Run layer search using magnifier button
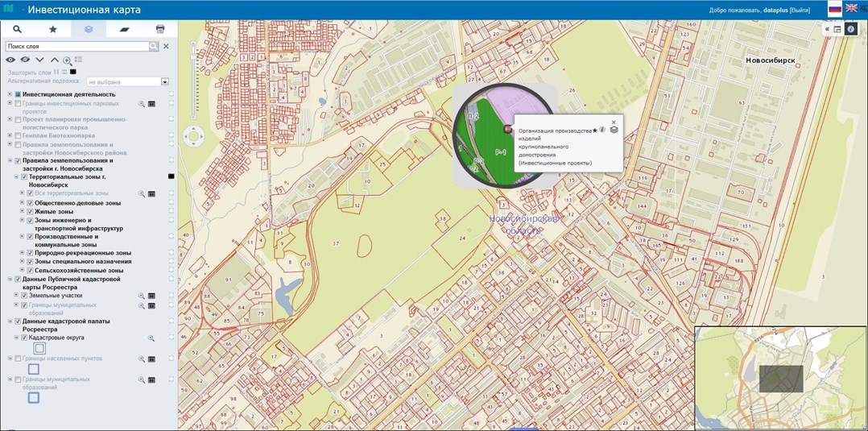868x431 pixels. click(153, 47)
